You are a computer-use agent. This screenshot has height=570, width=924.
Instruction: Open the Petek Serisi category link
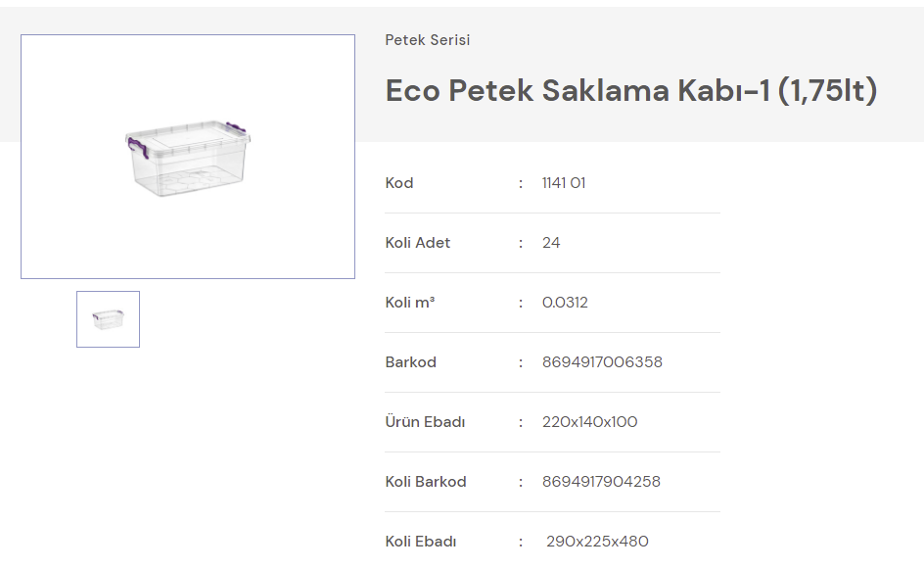(428, 40)
